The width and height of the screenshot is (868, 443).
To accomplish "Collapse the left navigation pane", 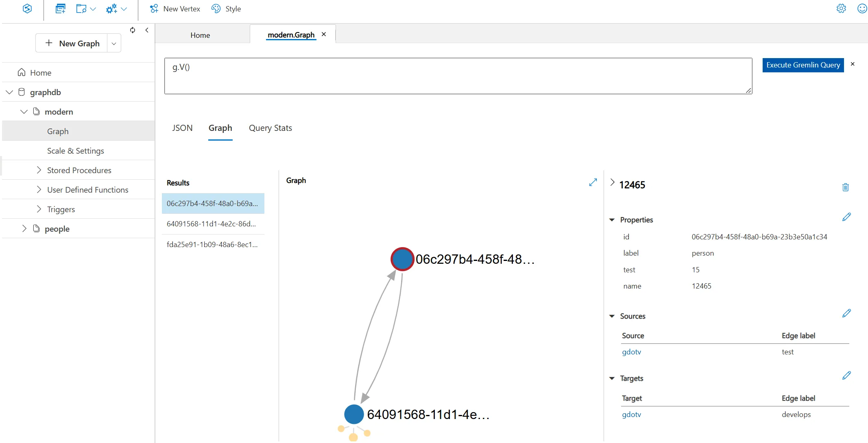I will [x=147, y=30].
